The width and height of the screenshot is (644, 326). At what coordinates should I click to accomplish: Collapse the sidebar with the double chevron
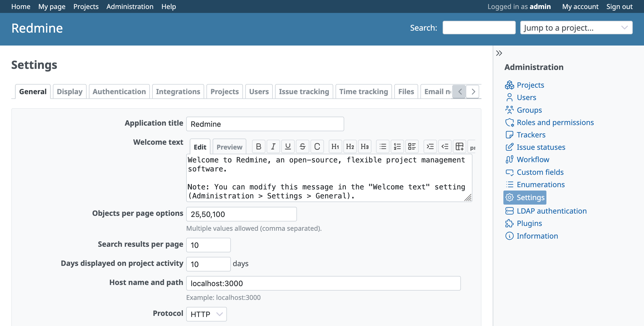(499, 53)
